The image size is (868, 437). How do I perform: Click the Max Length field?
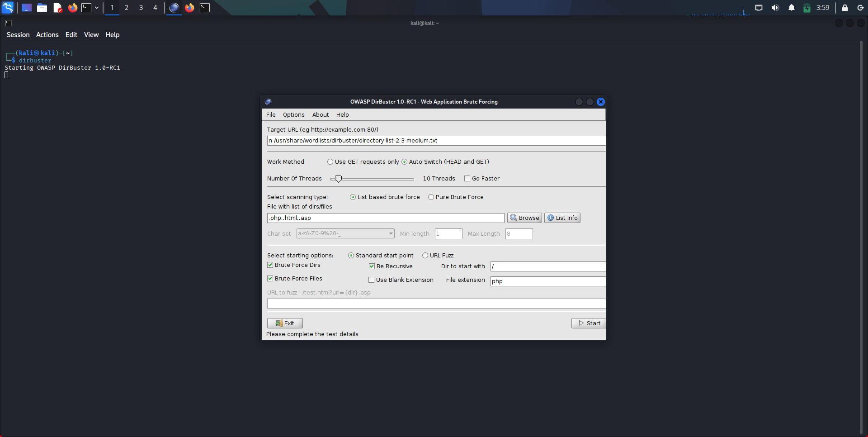click(519, 234)
